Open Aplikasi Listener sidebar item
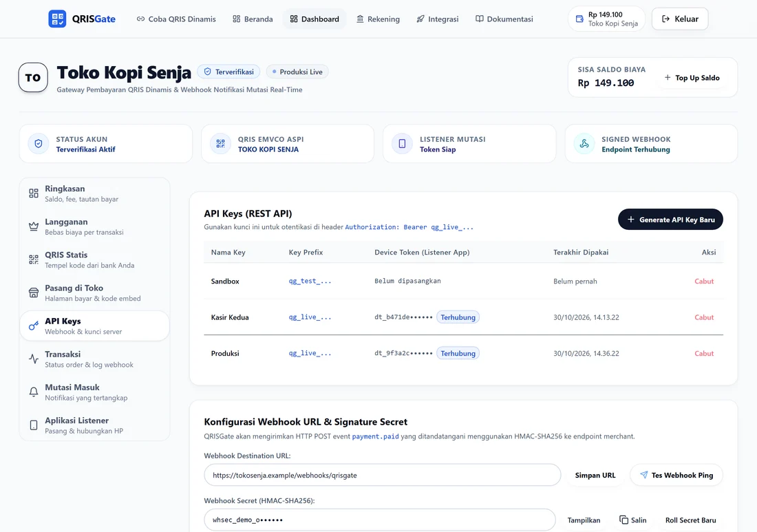Image resolution: width=757 pixels, height=532 pixels. point(95,425)
